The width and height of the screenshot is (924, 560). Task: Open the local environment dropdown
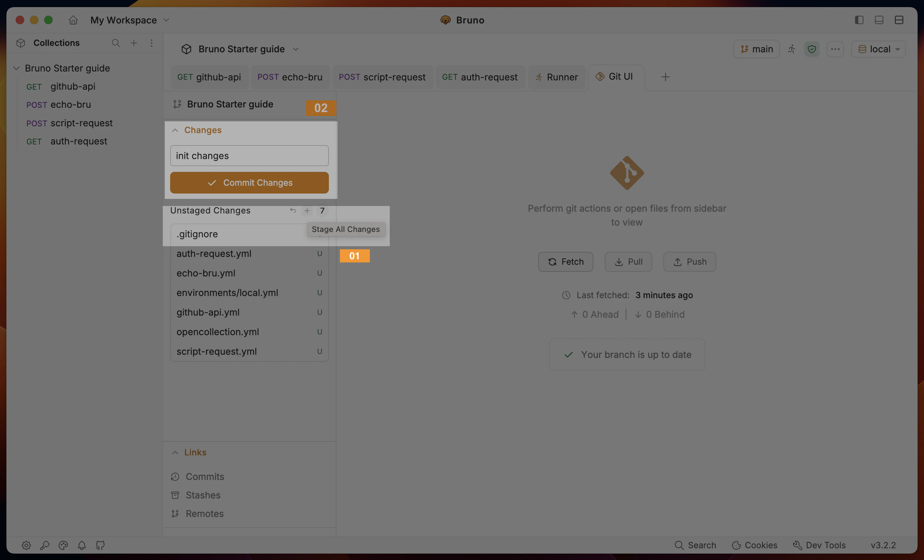pyautogui.click(x=879, y=49)
